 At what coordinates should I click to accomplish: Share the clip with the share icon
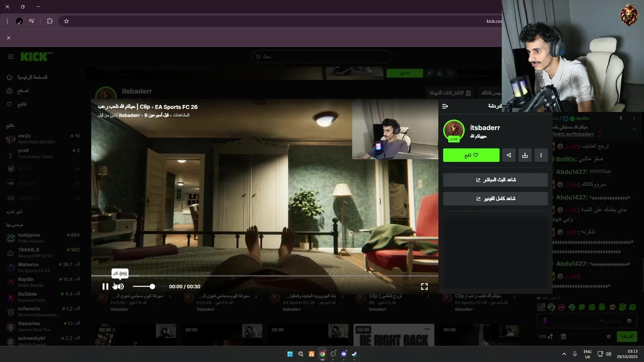pos(509,155)
